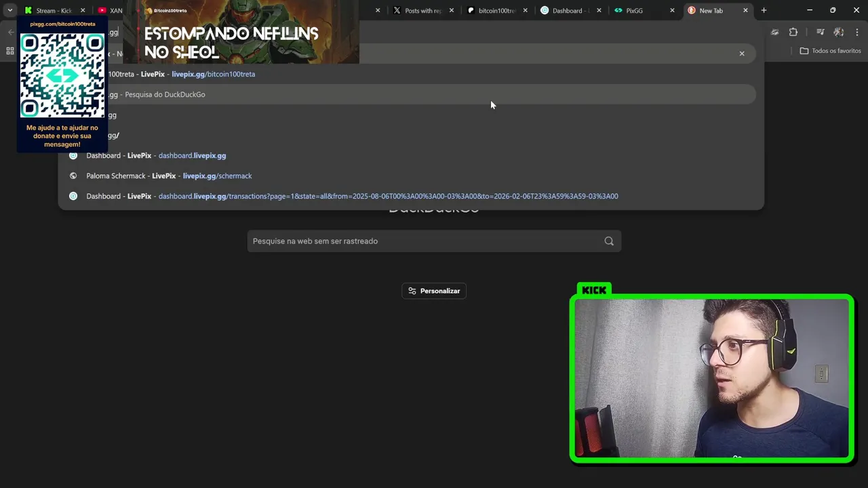Screen dimensions: 868x488
Task: Go back with the back arrow
Action: point(10,32)
